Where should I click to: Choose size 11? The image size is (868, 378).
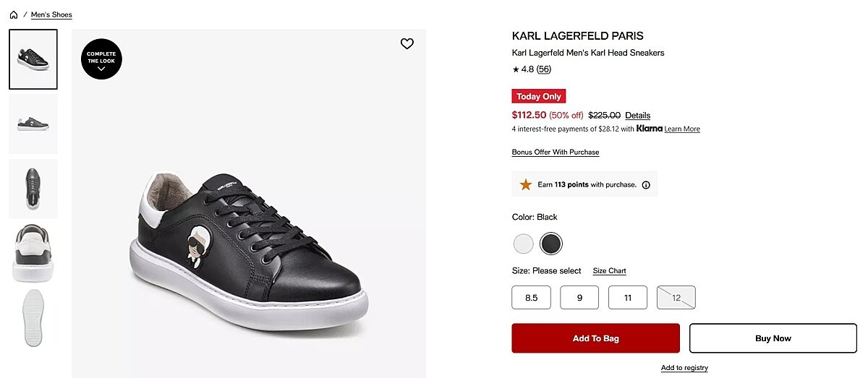pos(628,298)
